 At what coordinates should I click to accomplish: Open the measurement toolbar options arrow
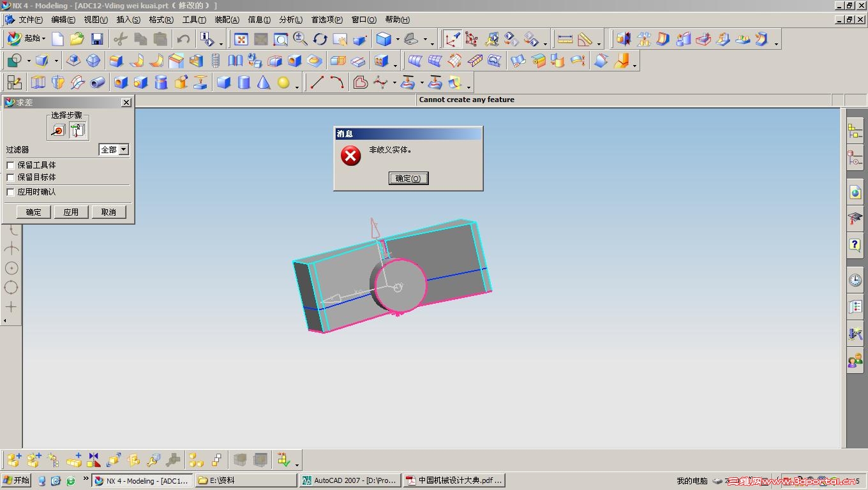pos(599,43)
